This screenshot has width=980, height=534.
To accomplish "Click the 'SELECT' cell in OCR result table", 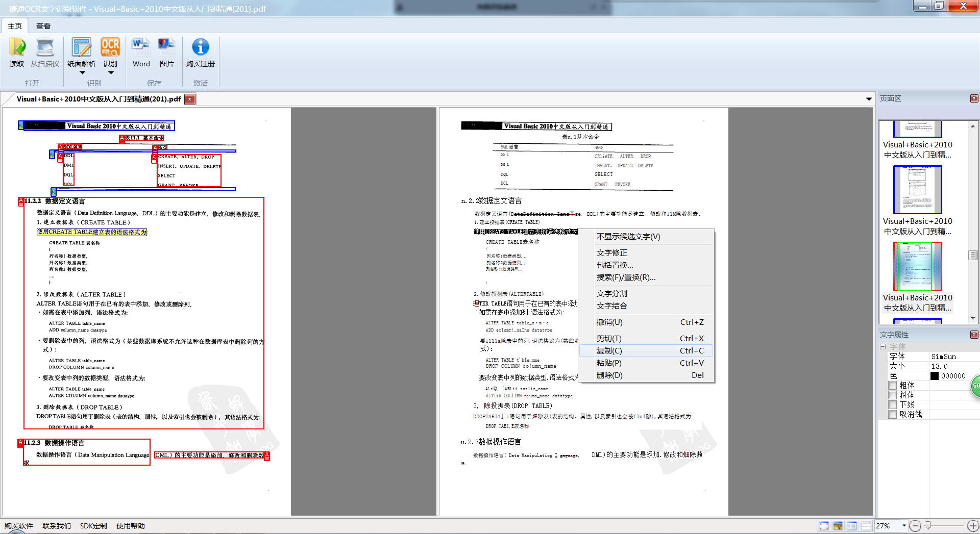I will tap(603, 174).
